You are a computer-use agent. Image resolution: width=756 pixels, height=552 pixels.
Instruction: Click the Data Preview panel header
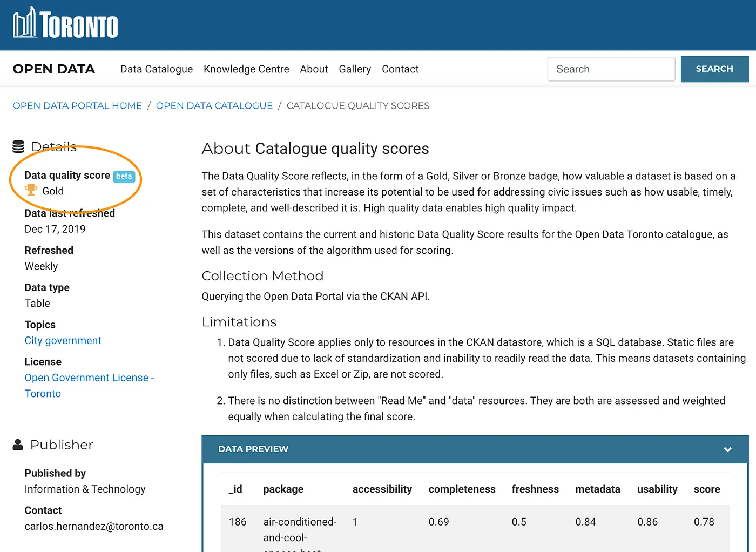pyautogui.click(x=253, y=449)
